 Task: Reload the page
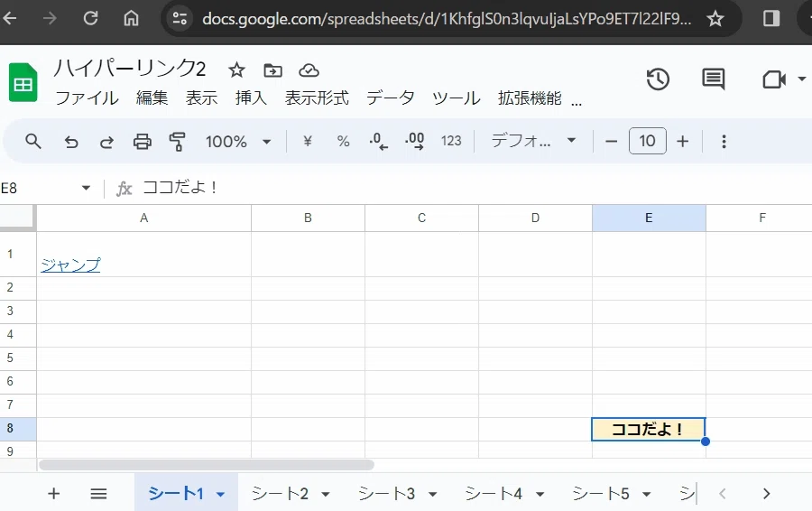point(90,19)
